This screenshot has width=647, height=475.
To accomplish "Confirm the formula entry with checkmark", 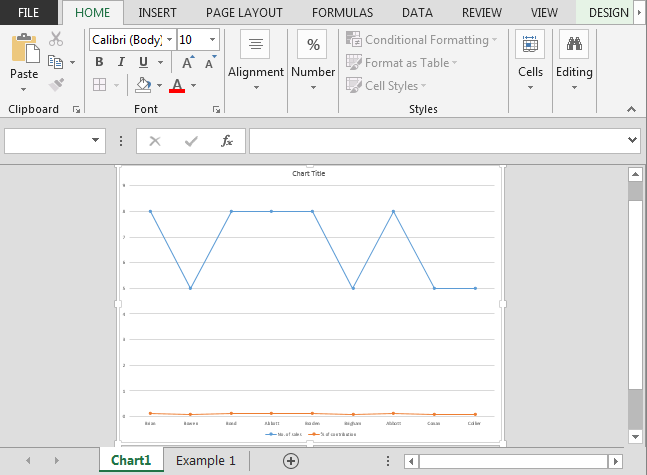I will (191, 141).
